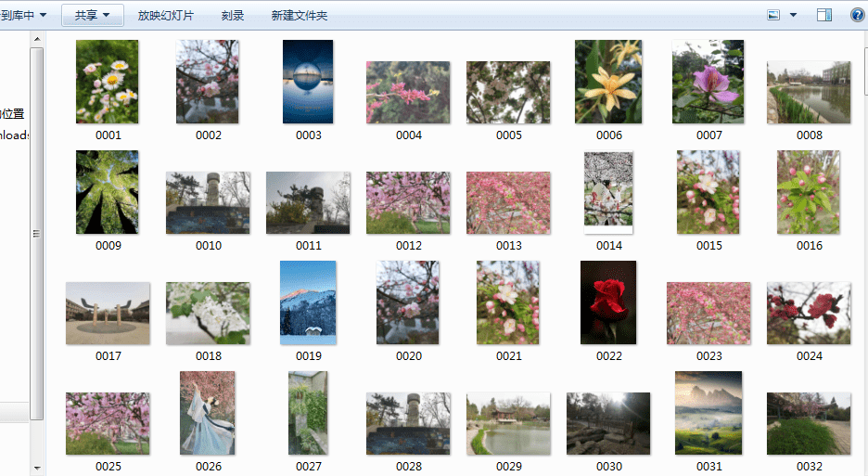Screen dimensions: 868x476
Task: Click the file name label 0026
Action: 208,467
